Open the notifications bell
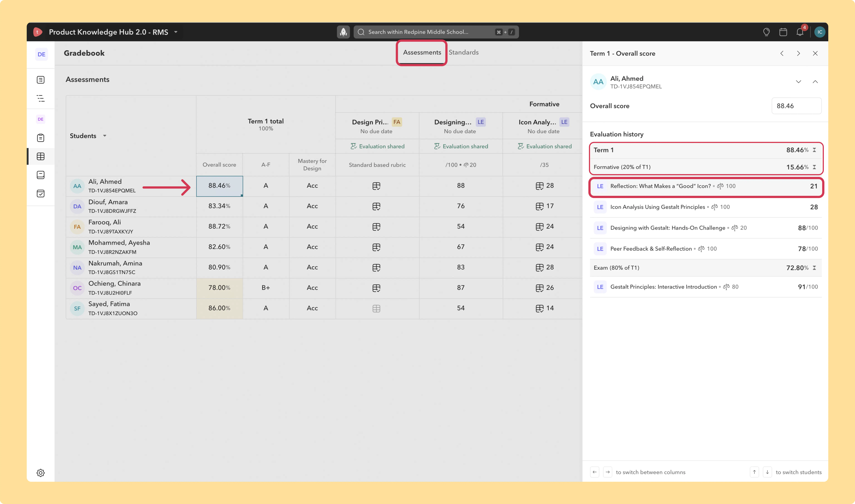This screenshot has width=855, height=504. 800,32
